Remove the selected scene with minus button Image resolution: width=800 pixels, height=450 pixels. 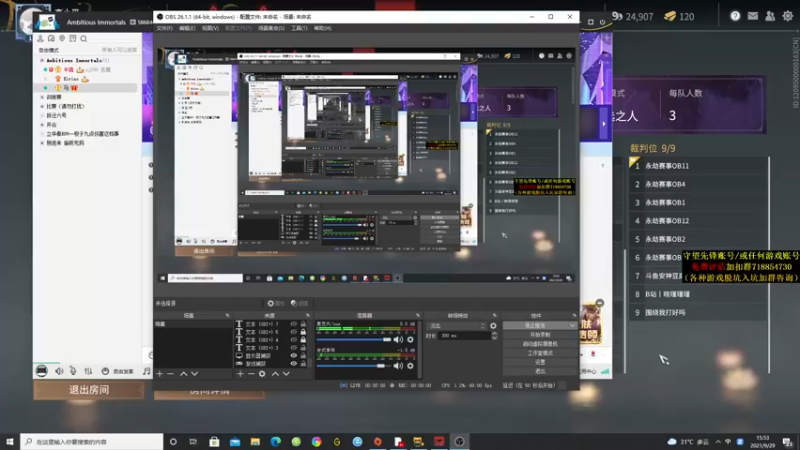point(170,374)
